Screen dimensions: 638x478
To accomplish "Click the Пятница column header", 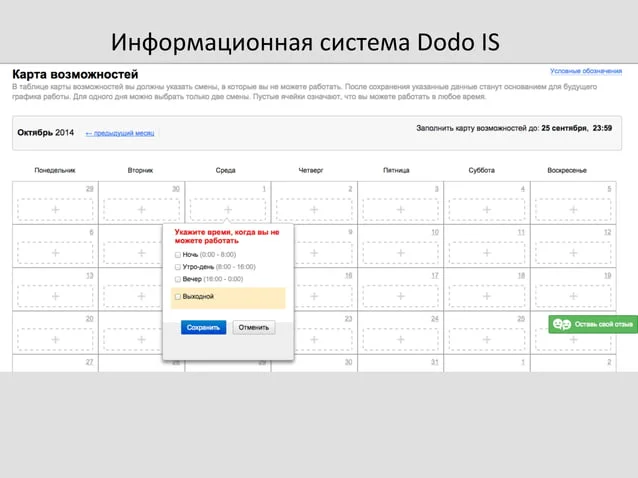I will [396, 170].
